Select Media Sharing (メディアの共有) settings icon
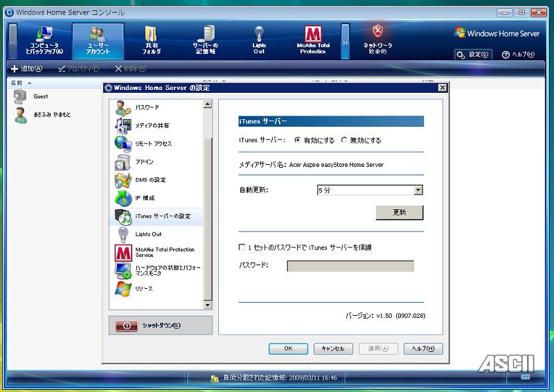 click(123, 126)
